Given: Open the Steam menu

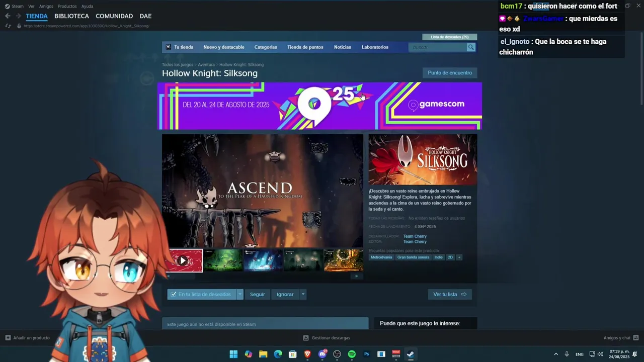Looking at the screenshot, I should [18, 7].
